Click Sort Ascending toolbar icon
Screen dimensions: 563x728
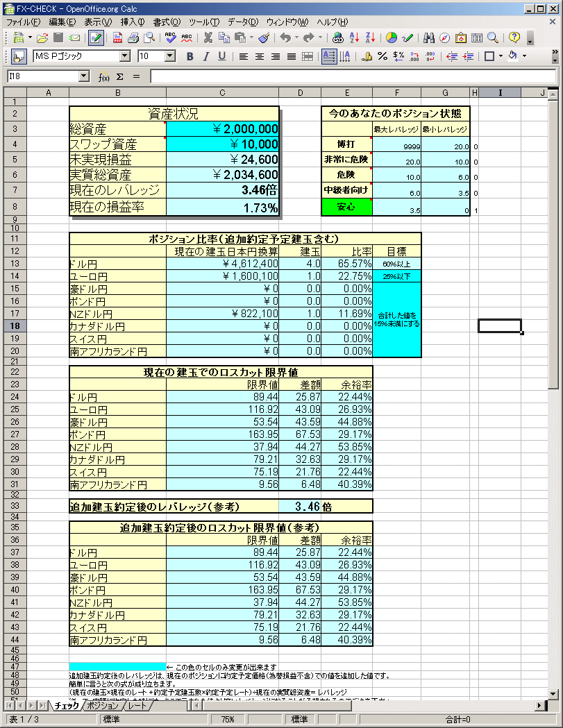(x=354, y=37)
